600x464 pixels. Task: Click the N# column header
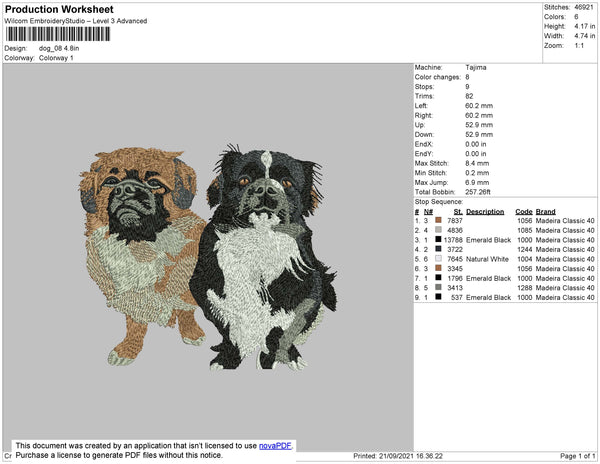[x=428, y=212]
